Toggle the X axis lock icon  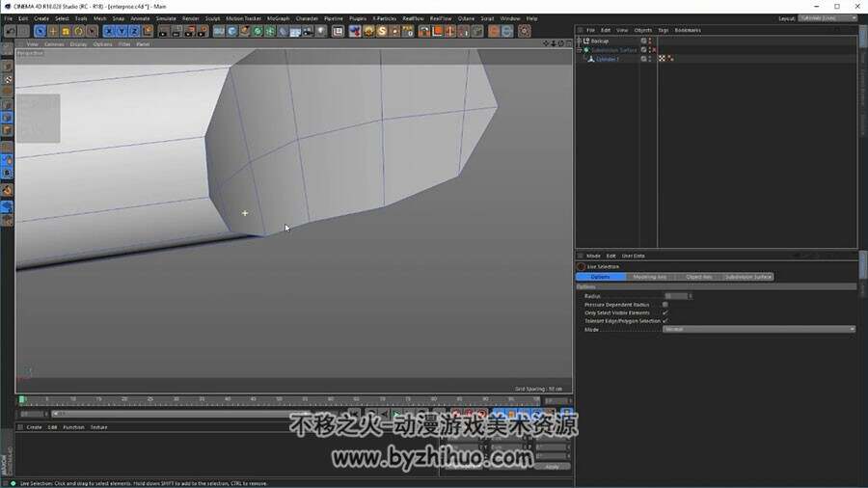pyautogui.click(x=109, y=32)
